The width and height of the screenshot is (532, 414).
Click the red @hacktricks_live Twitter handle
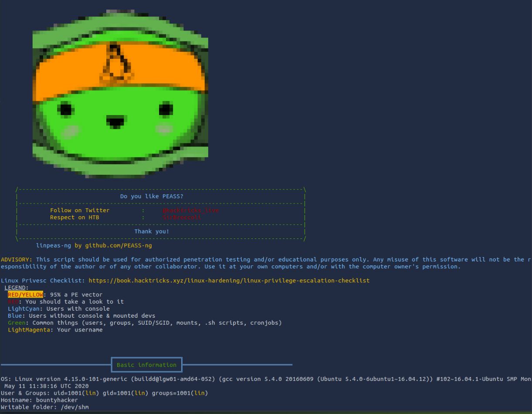click(190, 210)
